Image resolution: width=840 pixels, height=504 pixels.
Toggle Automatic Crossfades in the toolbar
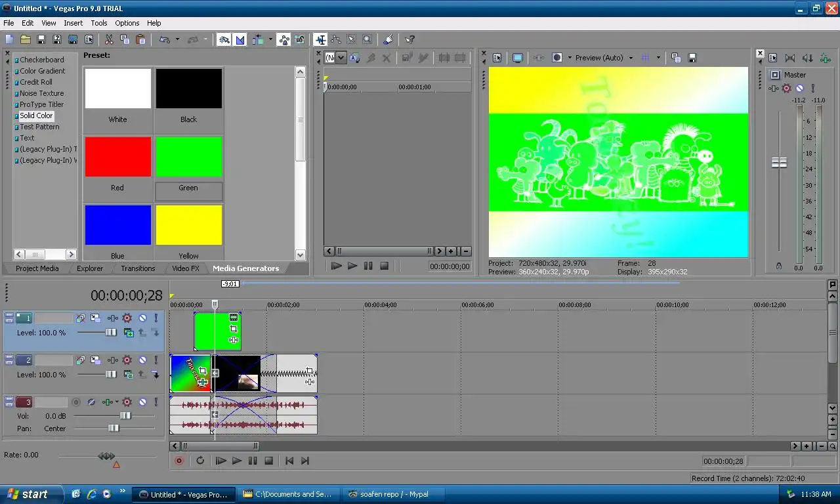(240, 39)
